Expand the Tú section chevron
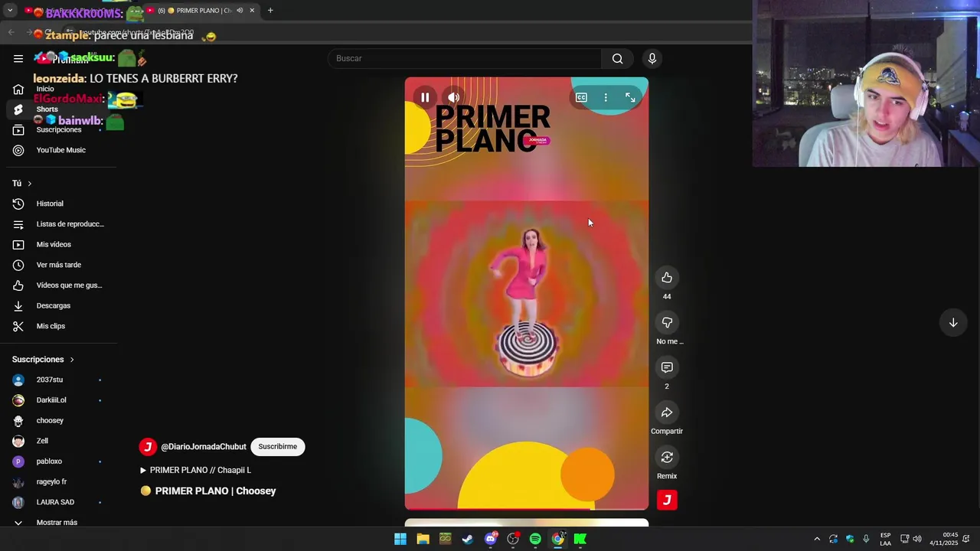The height and width of the screenshot is (551, 980). [x=29, y=184]
